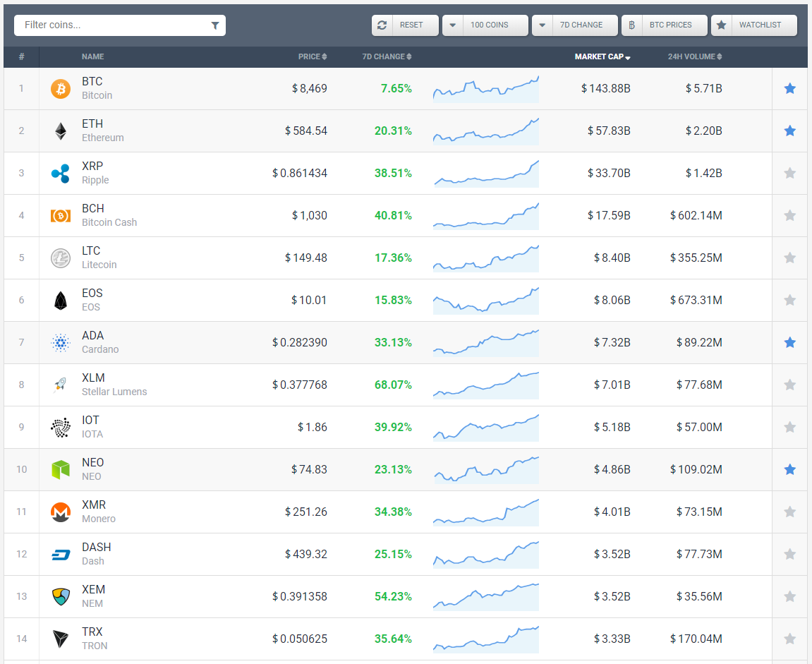
Task: Click the IOTA logo icon
Action: (61, 428)
